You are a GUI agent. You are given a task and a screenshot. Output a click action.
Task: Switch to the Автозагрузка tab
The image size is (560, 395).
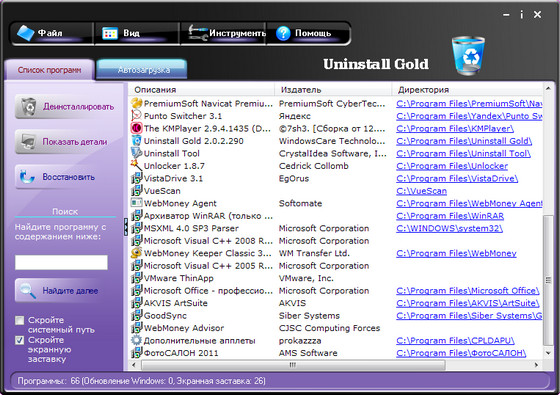point(143,70)
